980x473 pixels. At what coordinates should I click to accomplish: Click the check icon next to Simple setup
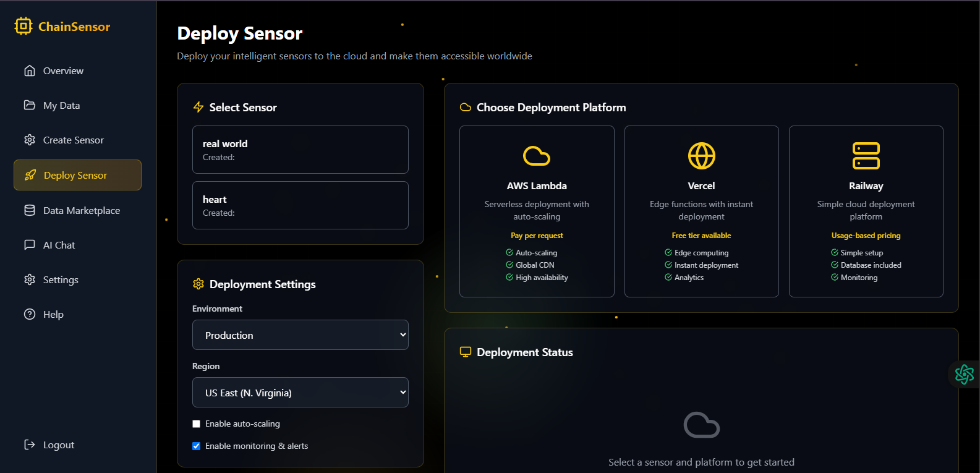835,252
